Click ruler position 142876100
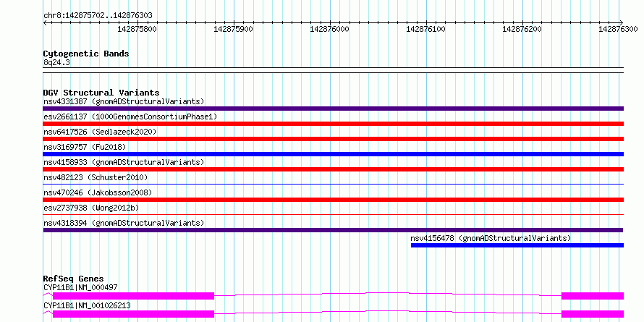This screenshot has width=644, height=322. [425, 29]
